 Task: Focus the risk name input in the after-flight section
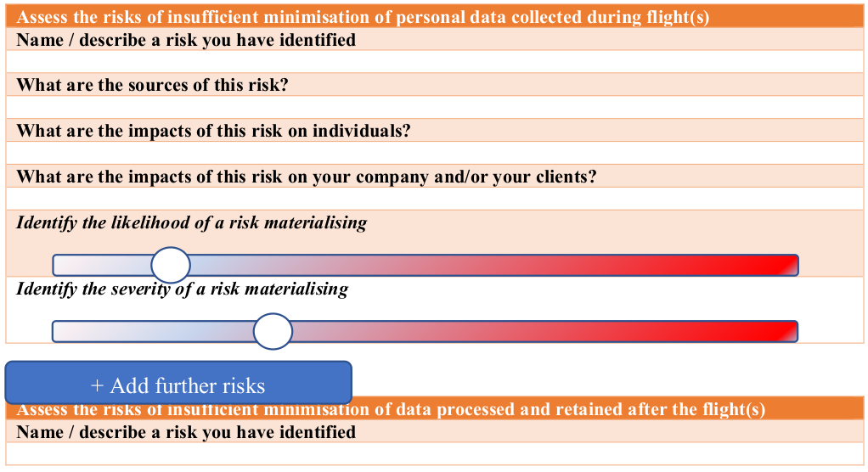point(435,453)
